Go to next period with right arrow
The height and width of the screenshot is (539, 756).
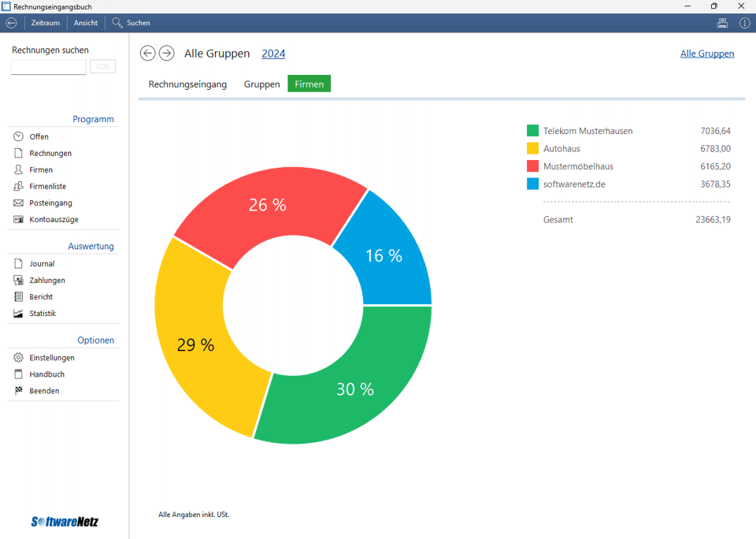pyautogui.click(x=166, y=53)
